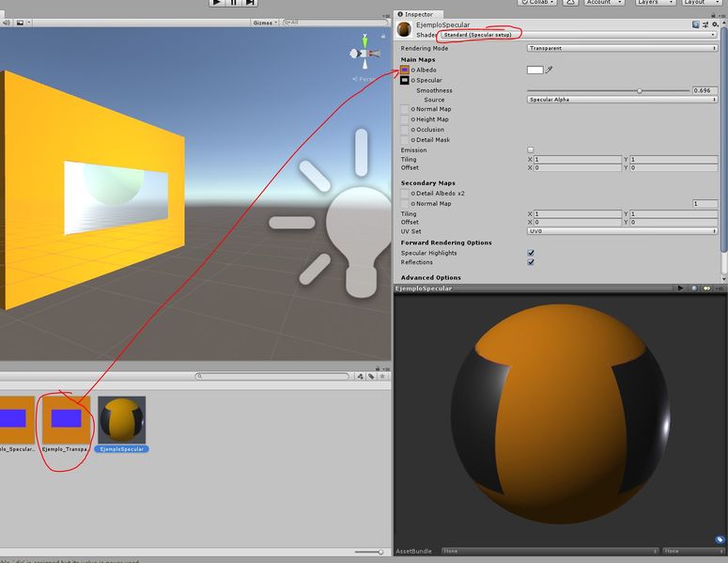The image size is (728, 563).
Task: Open the material help book icon
Action: click(695, 24)
